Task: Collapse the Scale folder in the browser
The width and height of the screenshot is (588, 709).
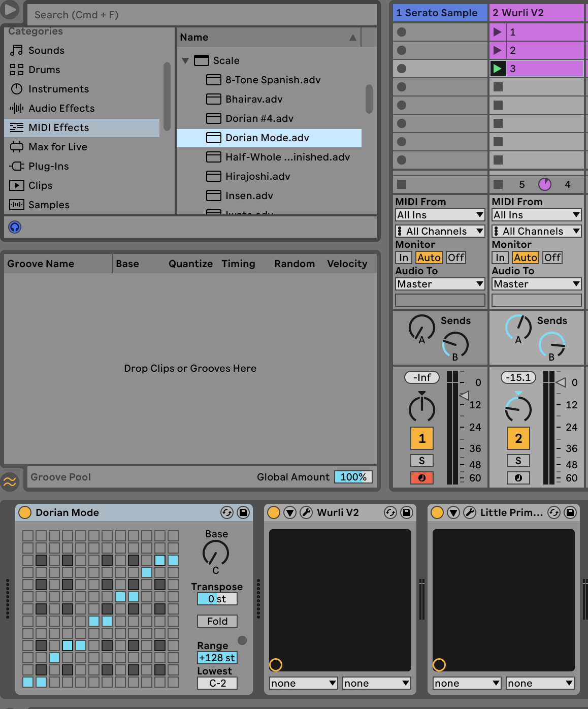Action: (x=186, y=60)
